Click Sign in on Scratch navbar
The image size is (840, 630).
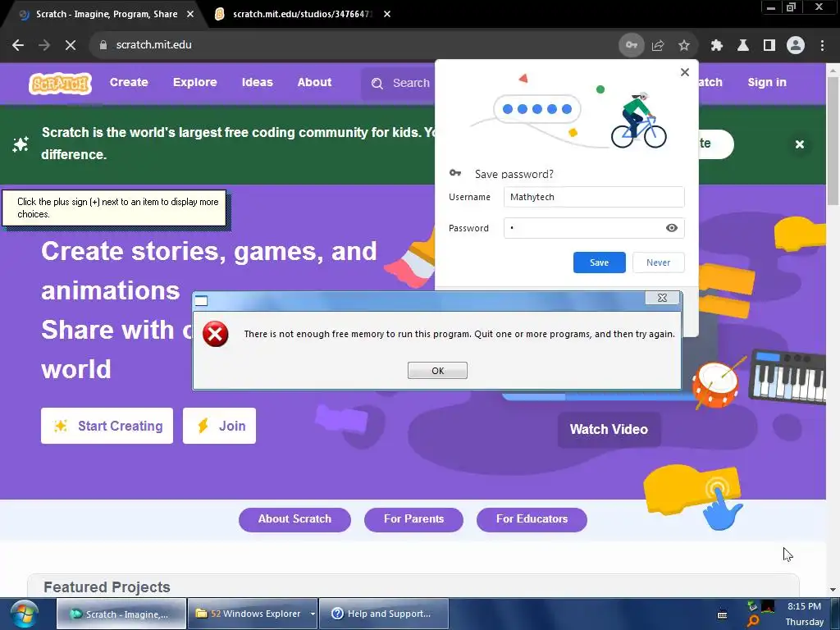tap(767, 83)
